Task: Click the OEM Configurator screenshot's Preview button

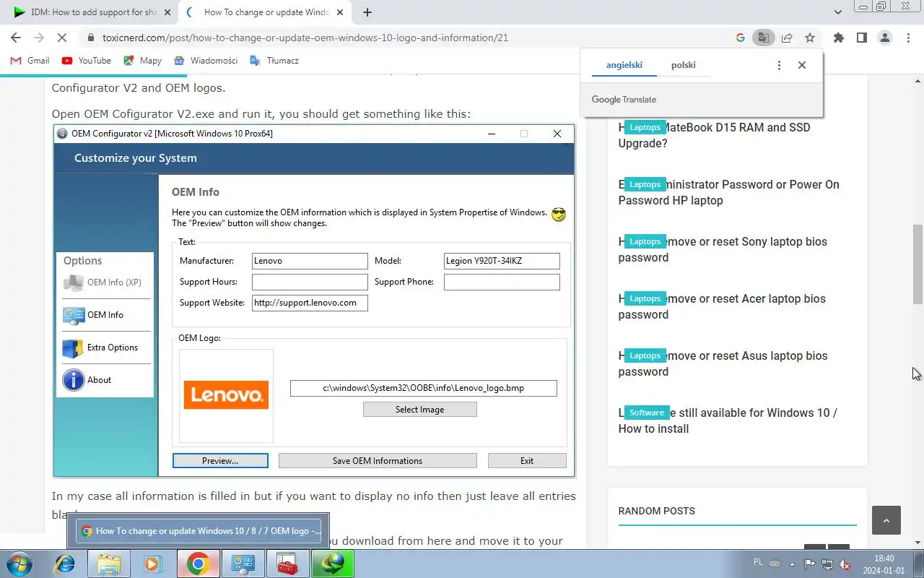Action: tap(220, 460)
